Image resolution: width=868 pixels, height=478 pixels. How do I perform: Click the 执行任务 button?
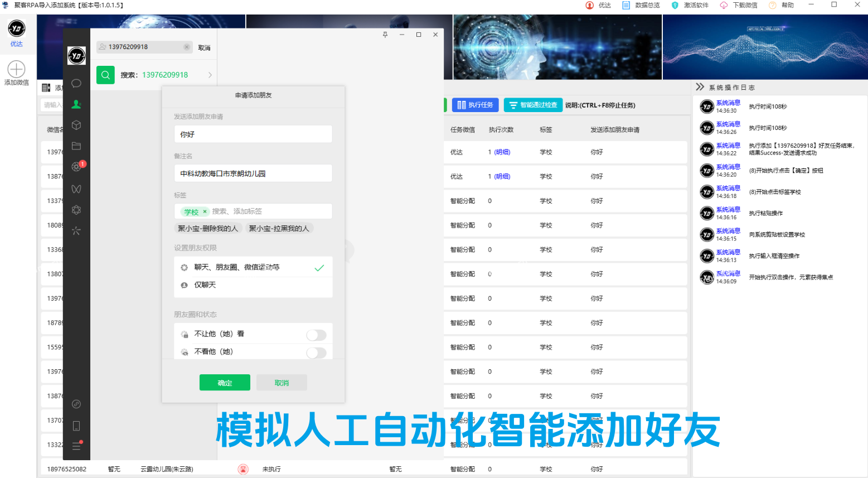click(x=475, y=105)
